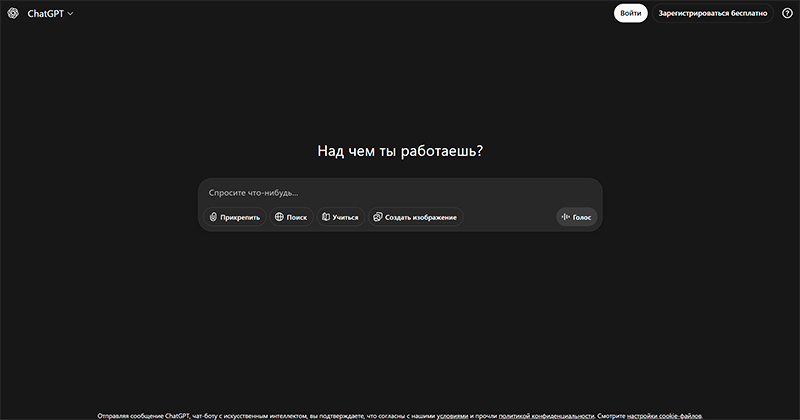Enable web search via Поиск label

pos(297,217)
